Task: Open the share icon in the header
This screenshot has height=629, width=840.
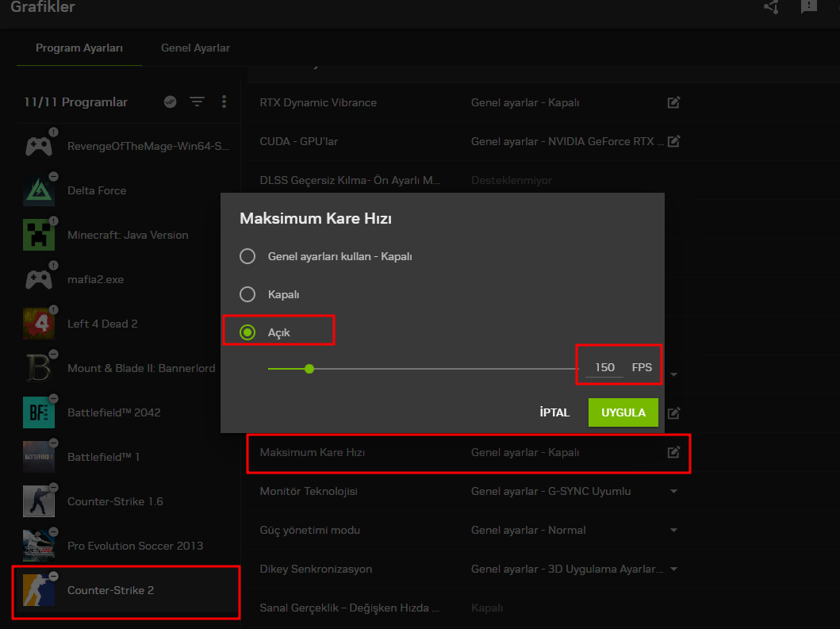Action: click(x=772, y=7)
